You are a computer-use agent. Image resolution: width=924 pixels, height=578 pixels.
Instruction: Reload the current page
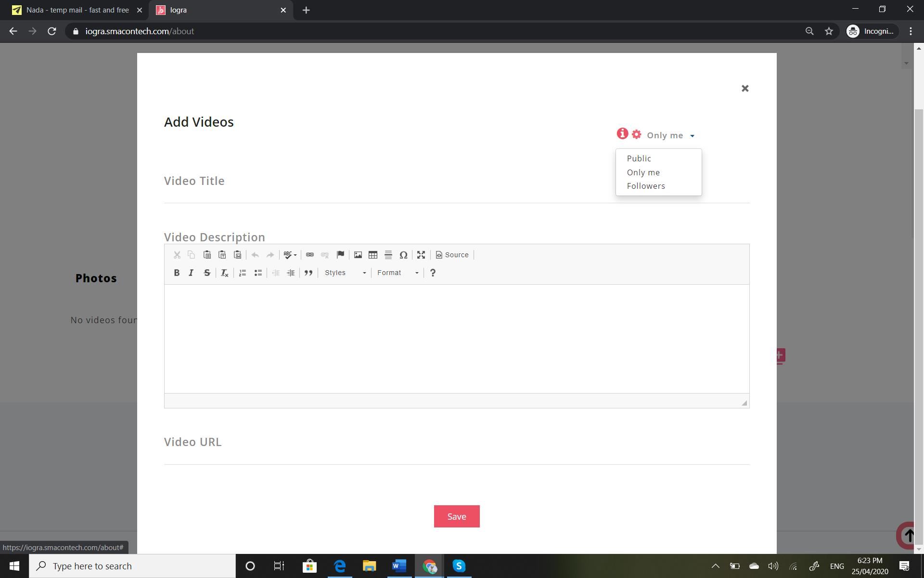[52, 31]
